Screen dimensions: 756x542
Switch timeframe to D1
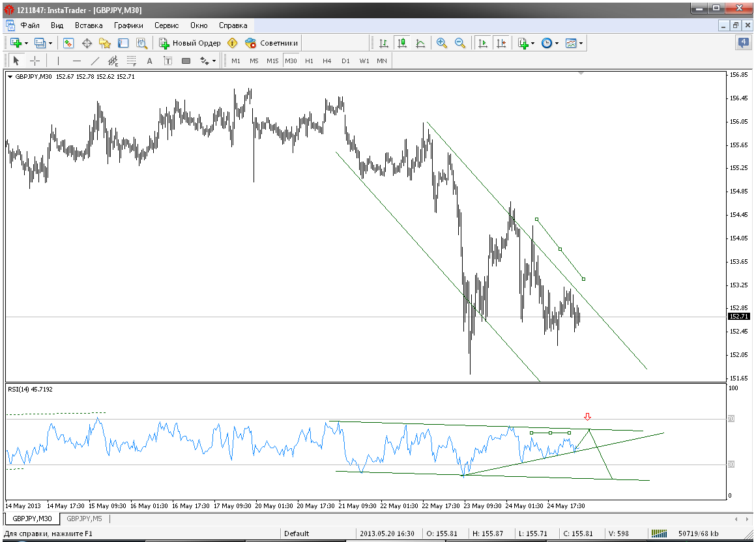click(x=345, y=61)
